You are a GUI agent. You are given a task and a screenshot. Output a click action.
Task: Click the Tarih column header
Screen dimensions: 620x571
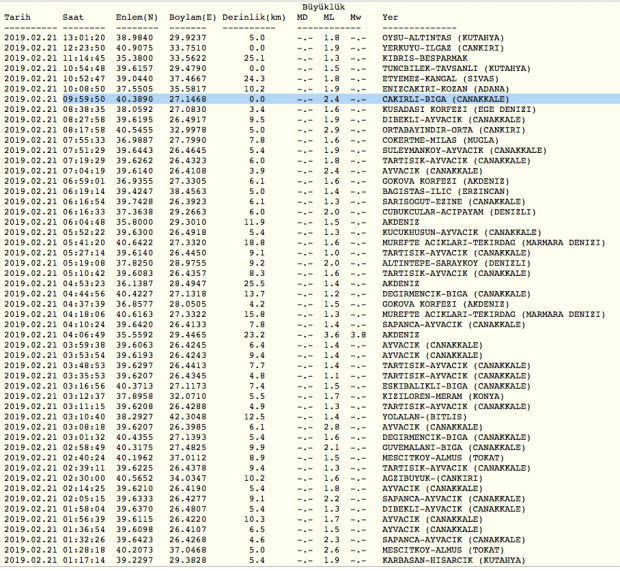(17, 18)
